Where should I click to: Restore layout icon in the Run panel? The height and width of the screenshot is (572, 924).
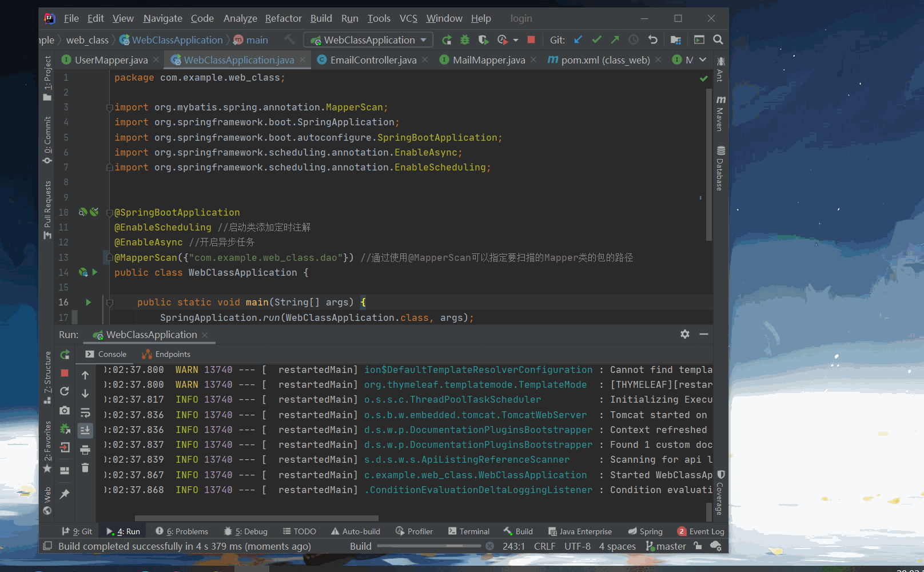pyautogui.click(x=65, y=471)
